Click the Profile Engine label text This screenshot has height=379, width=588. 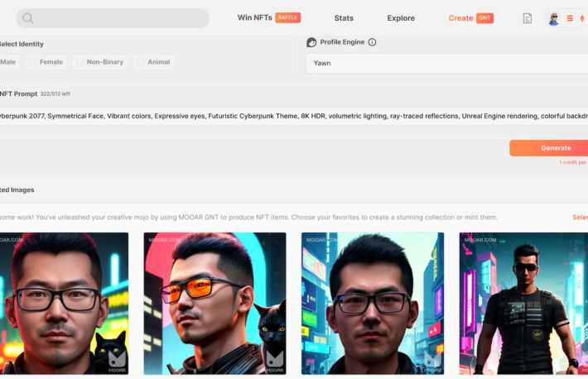point(342,42)
